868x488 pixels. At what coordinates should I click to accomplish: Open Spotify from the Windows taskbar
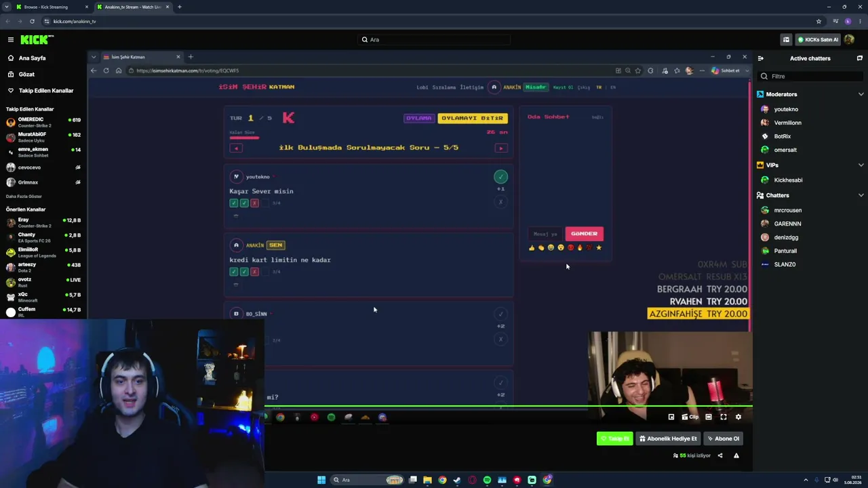pyautogui.click(x=487, y=480)
